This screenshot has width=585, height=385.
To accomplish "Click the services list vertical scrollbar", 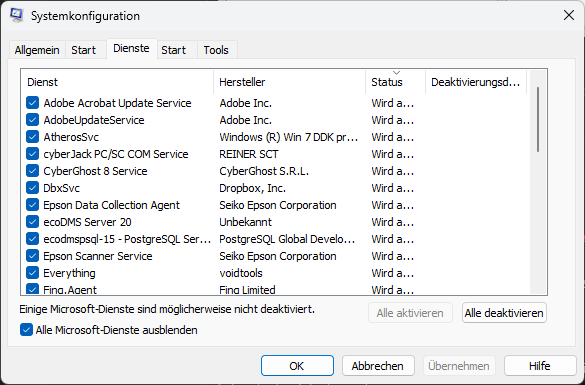I will click(x=538, y=119).
